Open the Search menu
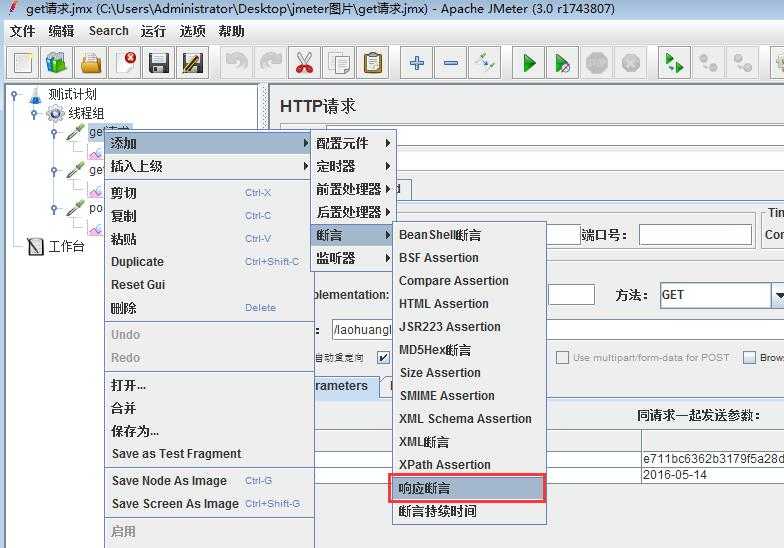Image resolution: width=784 pixels, height=548 pixels. [x=108, y=31]
